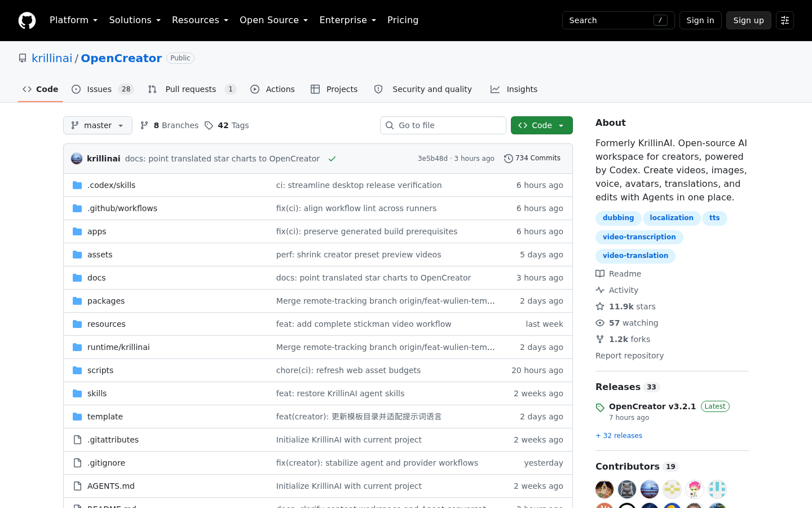
Task: Click the green check status icon on latest commit
Action: click(332, 159)
